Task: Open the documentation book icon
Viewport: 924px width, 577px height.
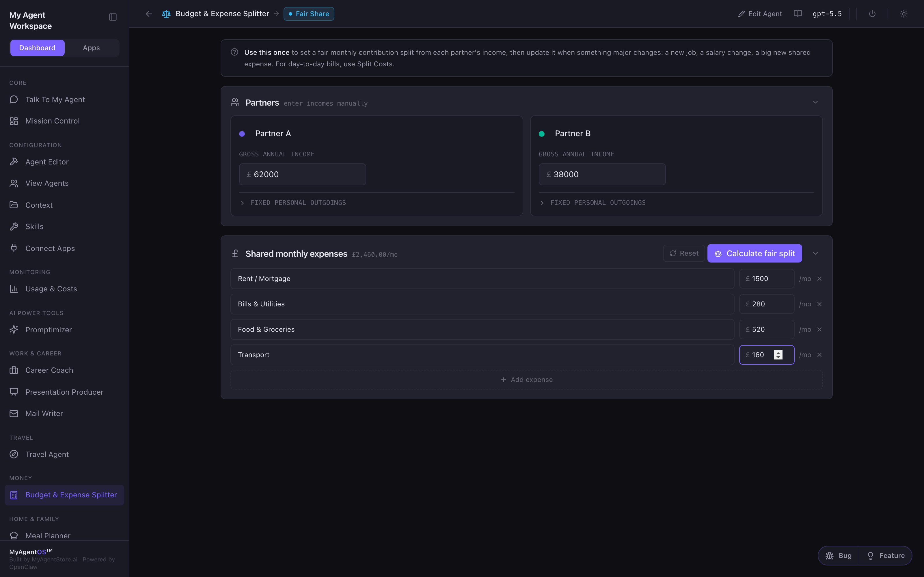Action: 798,14
